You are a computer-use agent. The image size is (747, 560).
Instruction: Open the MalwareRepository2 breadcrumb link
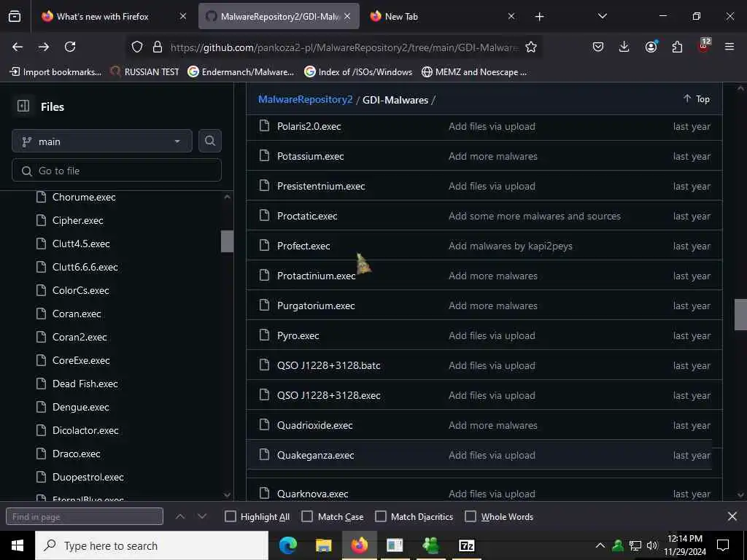[x=306, y=99]
